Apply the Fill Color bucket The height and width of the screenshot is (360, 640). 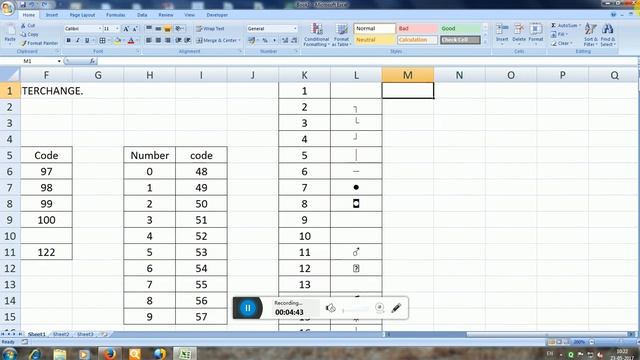coord(118,40)
